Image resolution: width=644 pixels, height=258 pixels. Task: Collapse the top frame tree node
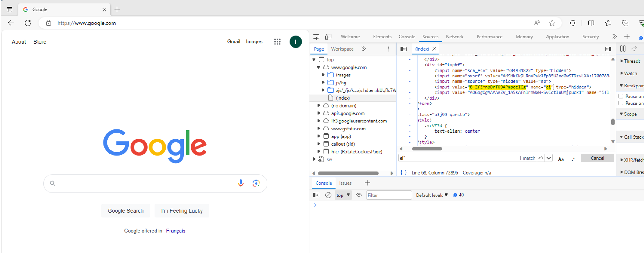pos(314,60)
